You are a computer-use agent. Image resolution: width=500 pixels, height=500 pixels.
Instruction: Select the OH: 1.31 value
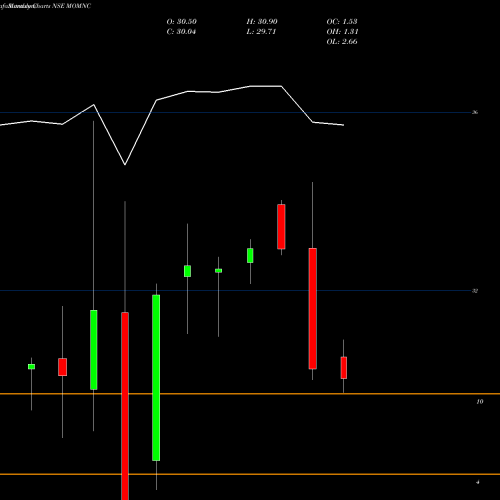[342, 32]
